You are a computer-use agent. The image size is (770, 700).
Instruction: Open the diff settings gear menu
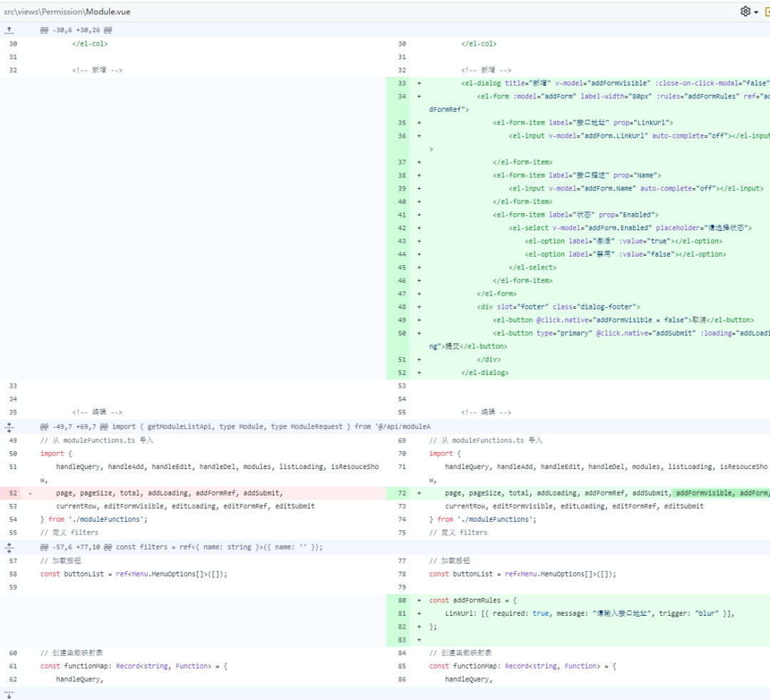[749, 11]
